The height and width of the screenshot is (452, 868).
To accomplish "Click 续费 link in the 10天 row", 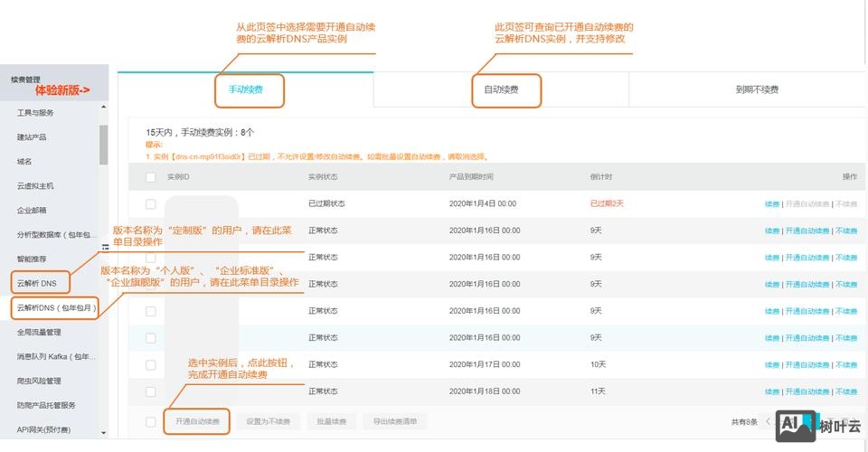I will [x=771, y=365].
